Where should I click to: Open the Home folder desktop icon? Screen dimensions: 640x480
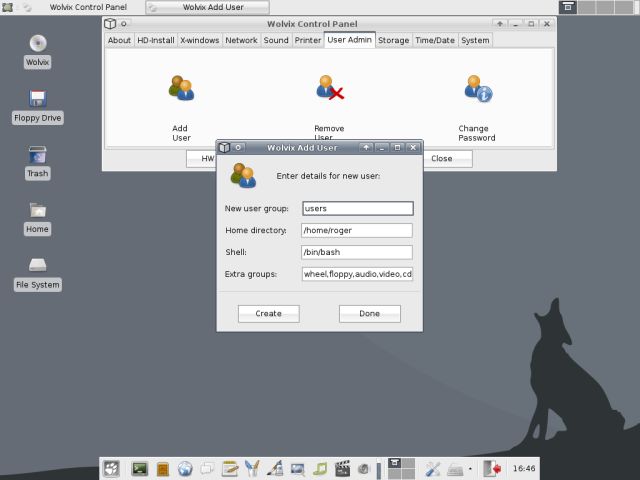[38, 210]
